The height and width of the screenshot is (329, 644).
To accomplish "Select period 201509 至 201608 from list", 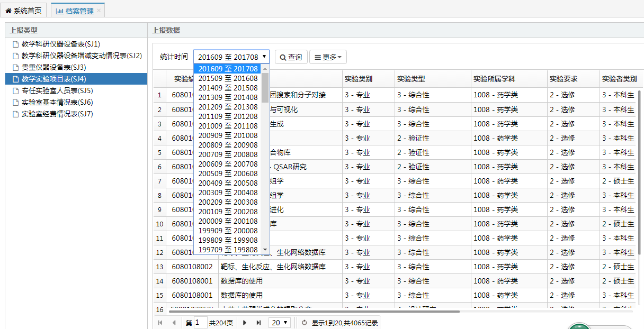I will click(x=228, y=78).
